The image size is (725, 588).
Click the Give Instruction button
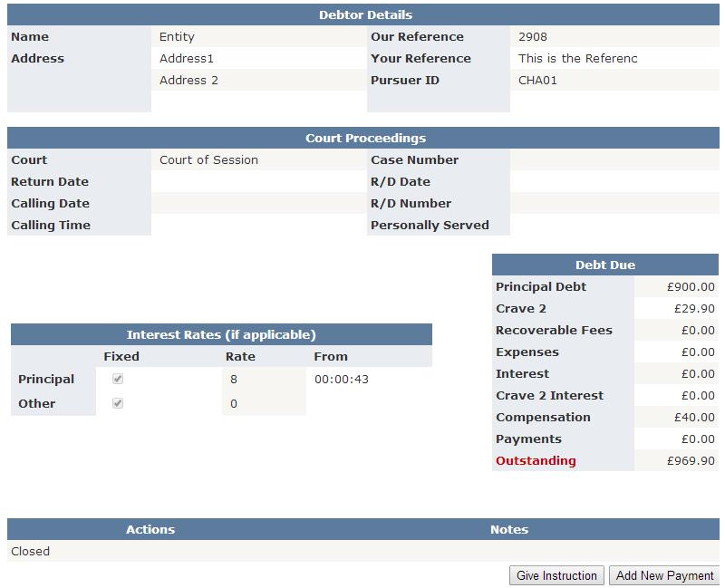[x=556, y=575]
